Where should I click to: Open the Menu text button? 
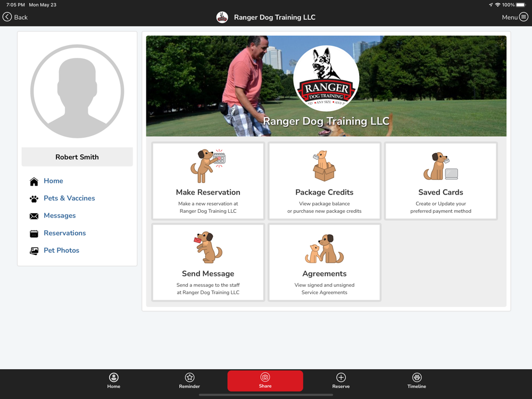point(510,18)
